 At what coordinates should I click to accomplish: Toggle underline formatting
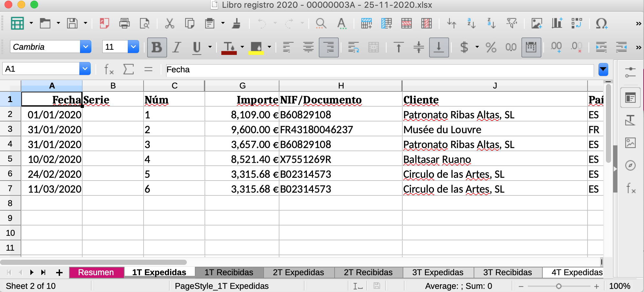(196, 47)
